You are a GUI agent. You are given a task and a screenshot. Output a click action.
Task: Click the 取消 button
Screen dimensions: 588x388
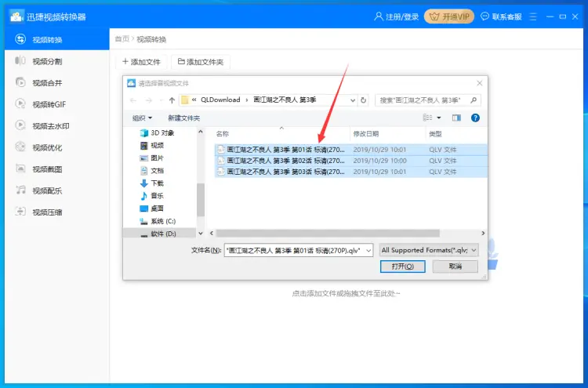(x=456, y=267)
